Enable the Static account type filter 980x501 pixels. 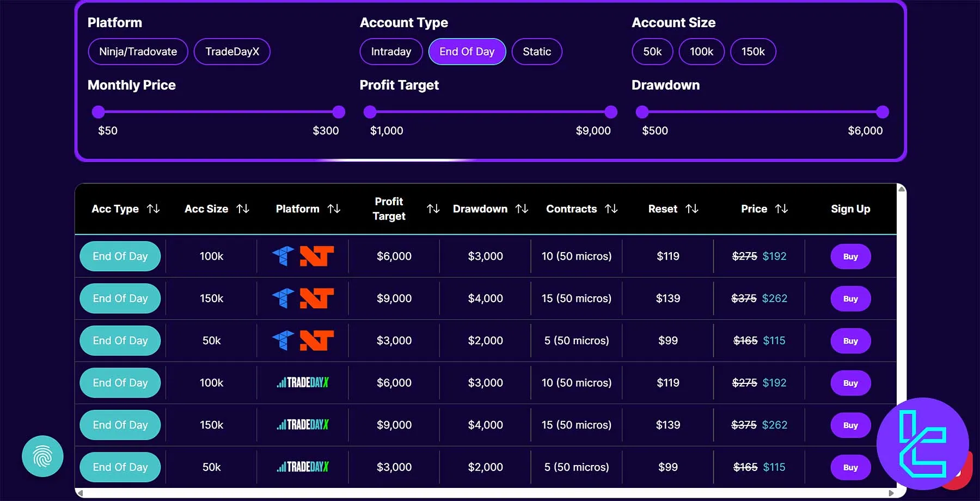(537, 52)
